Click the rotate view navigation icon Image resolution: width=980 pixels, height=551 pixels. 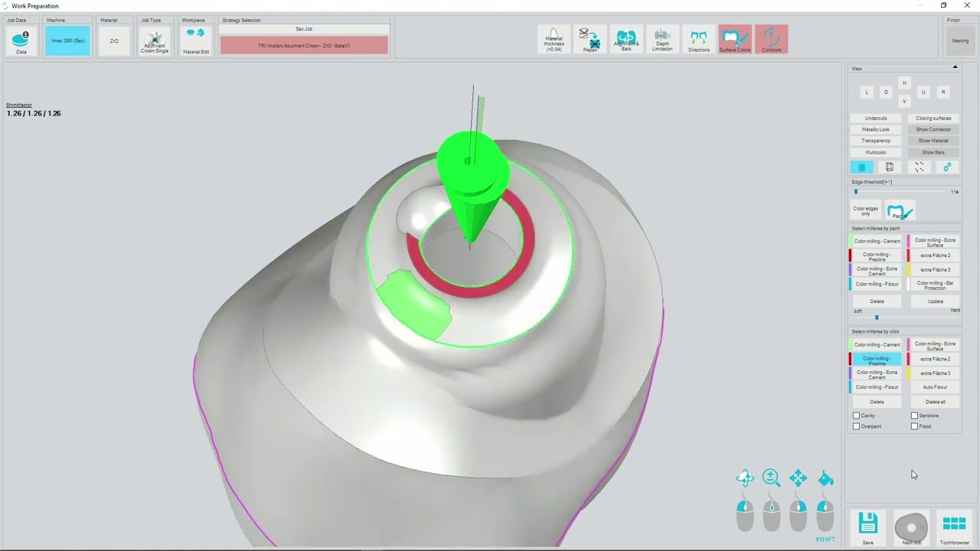(x=745, y=478)
